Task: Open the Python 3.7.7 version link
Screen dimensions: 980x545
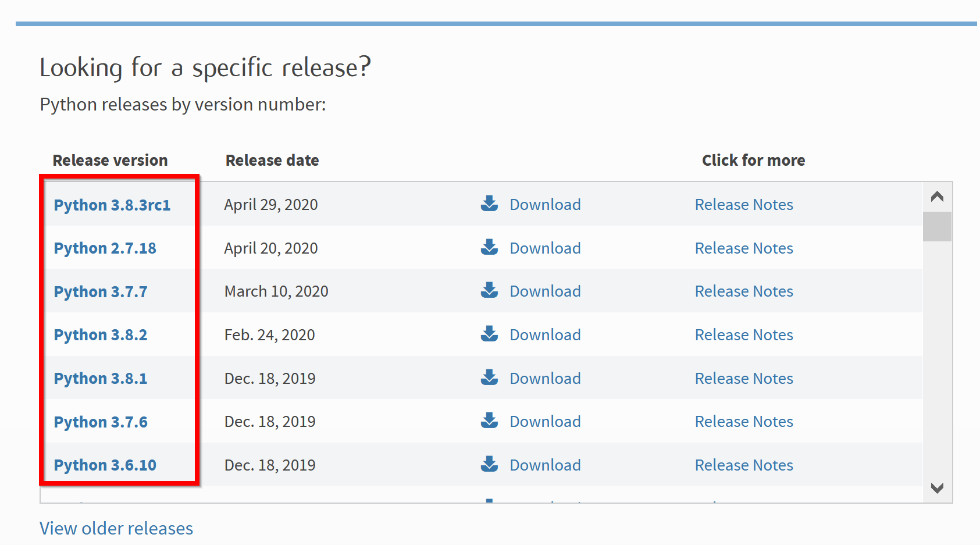Action: tap(101, 292)
